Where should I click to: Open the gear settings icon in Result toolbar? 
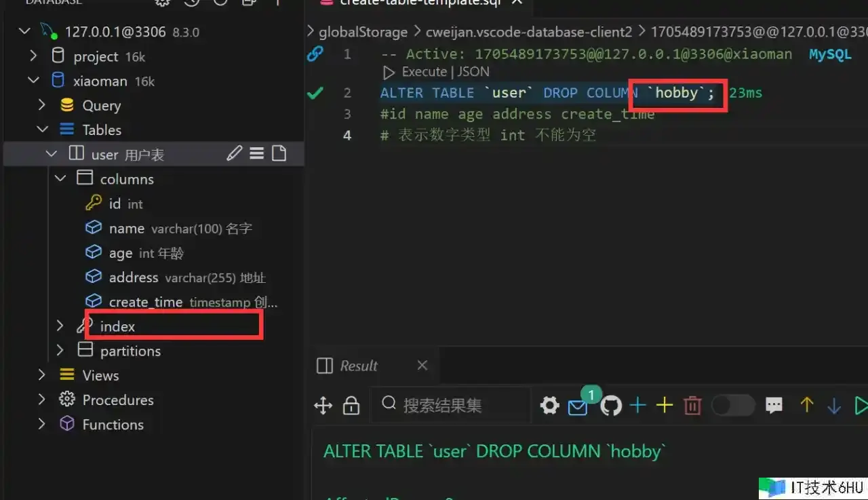pyautogui.click(x=549, y=406)
